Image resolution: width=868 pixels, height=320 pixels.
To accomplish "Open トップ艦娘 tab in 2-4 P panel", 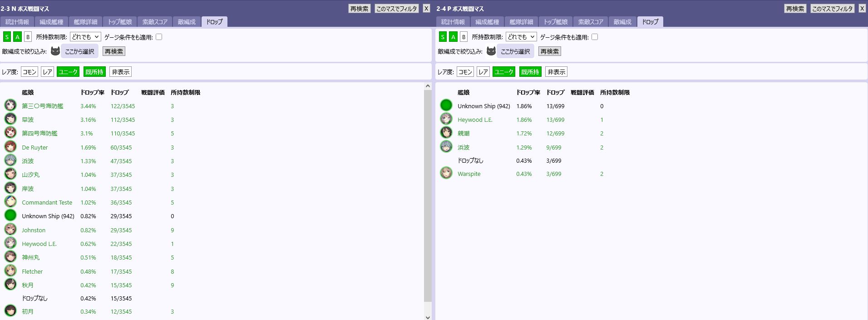I will click(x=556, y=22).
